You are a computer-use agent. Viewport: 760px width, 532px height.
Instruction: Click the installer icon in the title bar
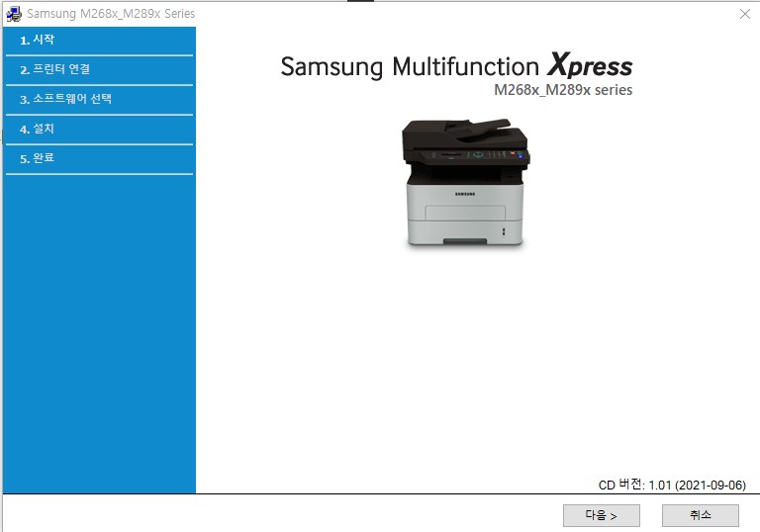coord(14,14)
